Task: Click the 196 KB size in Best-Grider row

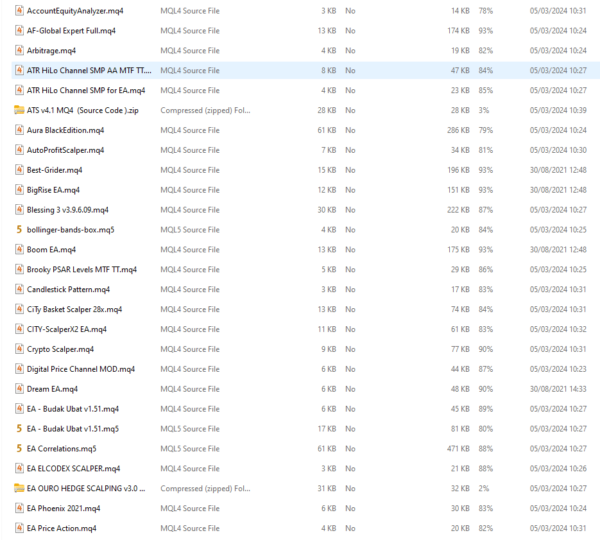Action: pos(458,170)
